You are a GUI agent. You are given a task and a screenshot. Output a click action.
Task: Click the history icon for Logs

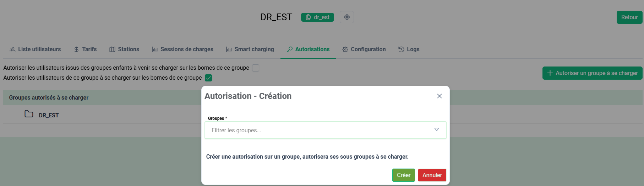[401, 49]
